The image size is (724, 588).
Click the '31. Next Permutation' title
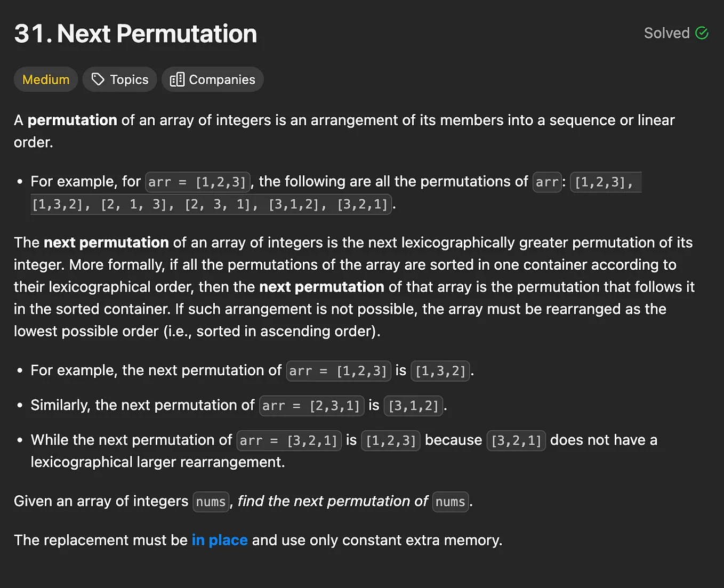[135, 34]
